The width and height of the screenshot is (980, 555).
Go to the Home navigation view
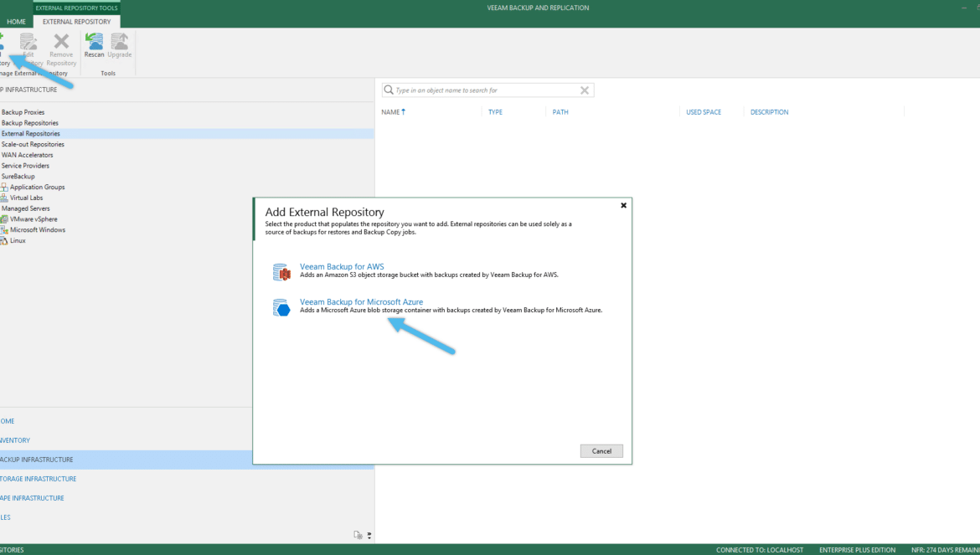(x=7, y=421)
